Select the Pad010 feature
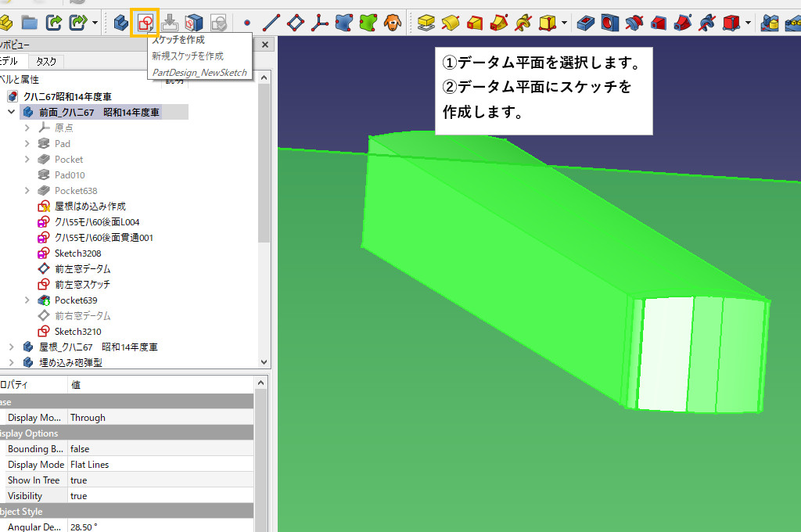 coord(70,174)
